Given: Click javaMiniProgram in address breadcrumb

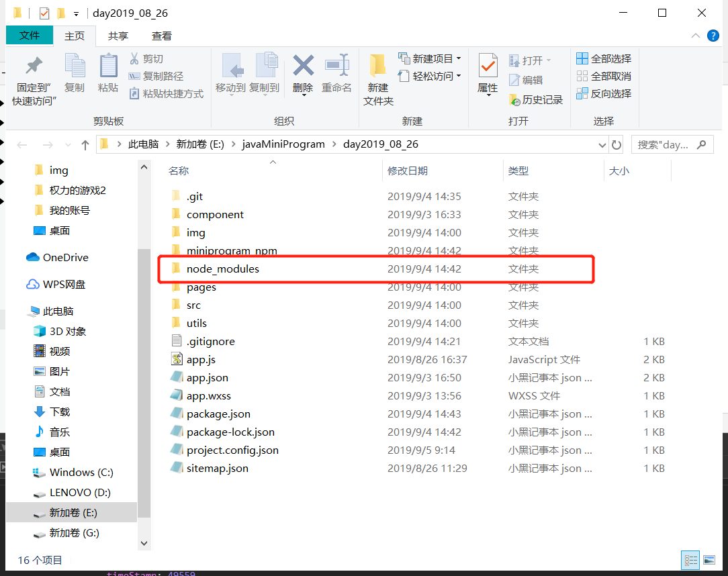Looking at the screenshot, I should click(x=283, y=144).
